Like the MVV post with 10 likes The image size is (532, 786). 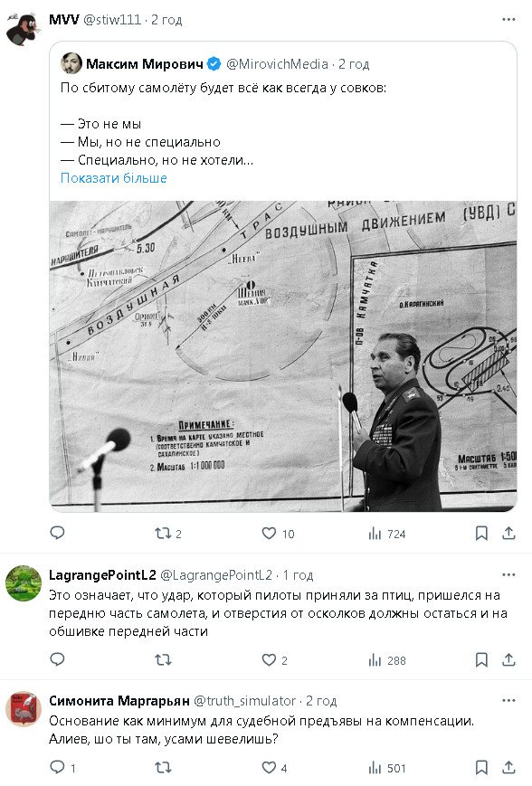(x=278, y=534)
